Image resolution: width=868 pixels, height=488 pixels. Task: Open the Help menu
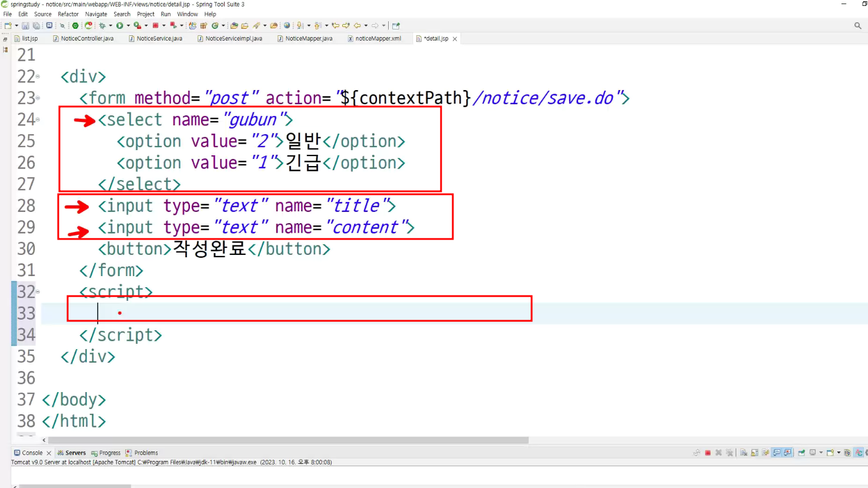[210, 14]
